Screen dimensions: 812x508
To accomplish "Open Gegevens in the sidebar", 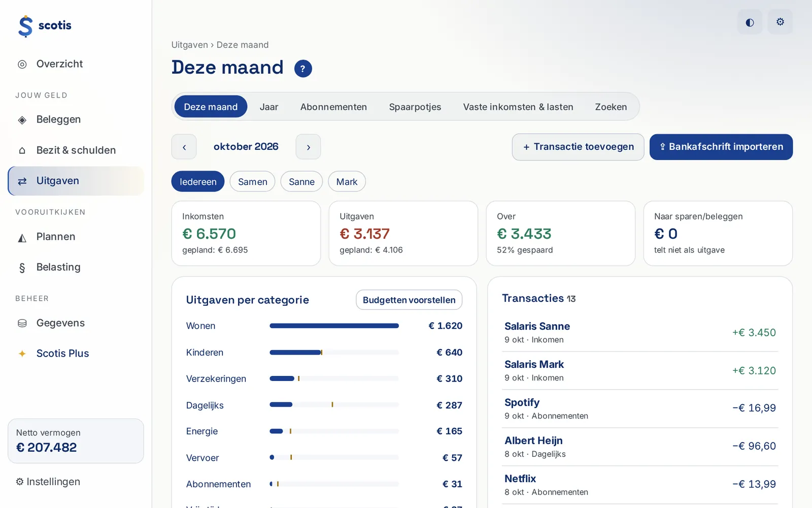I will coord(76,323).
